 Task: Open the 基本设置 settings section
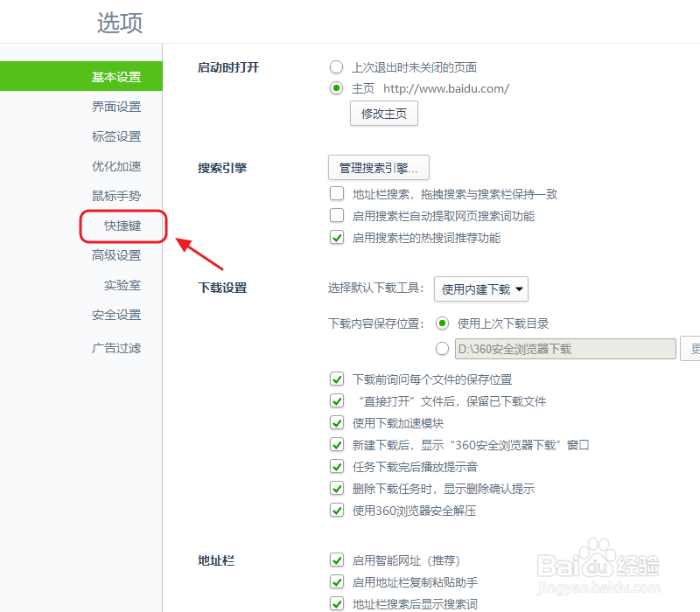tap(80, 76)
